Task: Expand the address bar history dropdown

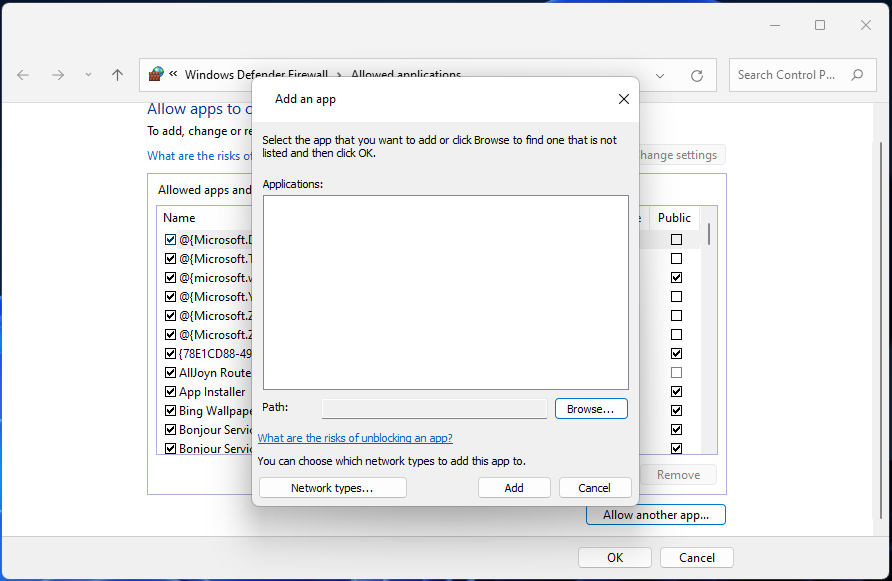Action: pos(660,75)
